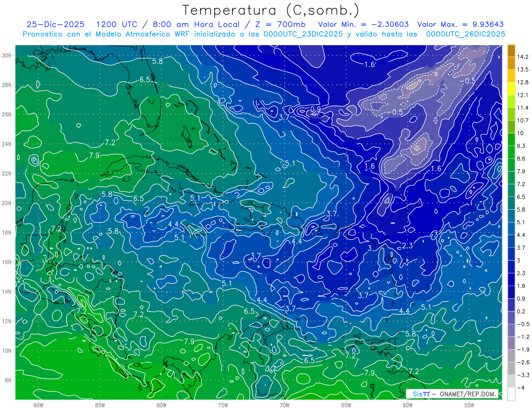The image size is (532, 411).
Task: Click 'Valor Min. = -2.30603' text
Action: (364, 24)
